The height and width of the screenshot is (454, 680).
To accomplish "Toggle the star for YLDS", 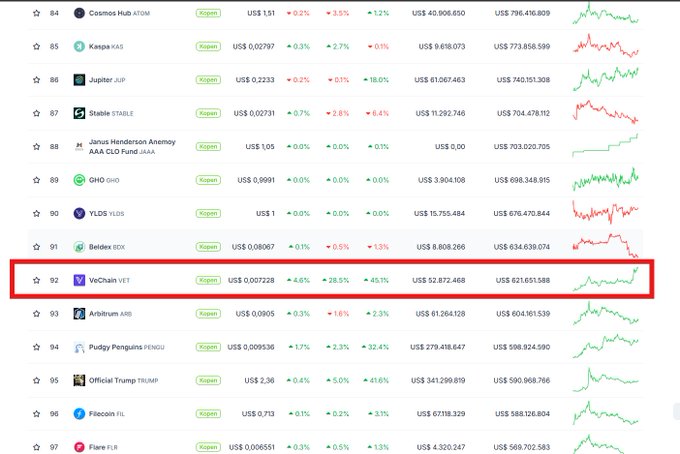I will pos(36,213).
